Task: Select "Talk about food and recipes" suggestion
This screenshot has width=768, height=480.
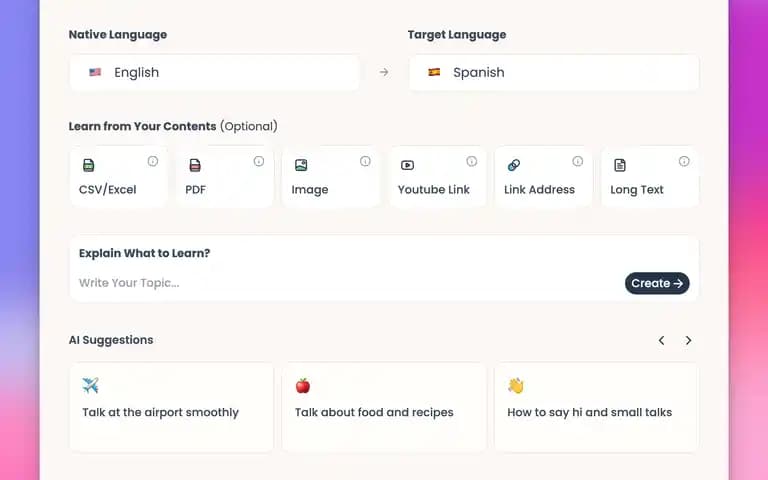Action: (x=384, y=407)
